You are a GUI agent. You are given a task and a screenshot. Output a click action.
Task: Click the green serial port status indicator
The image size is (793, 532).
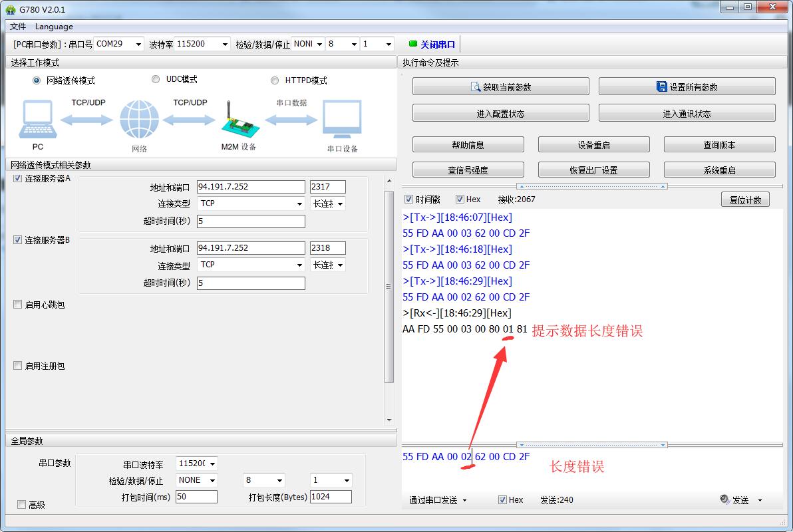click(x=413, y=44)
